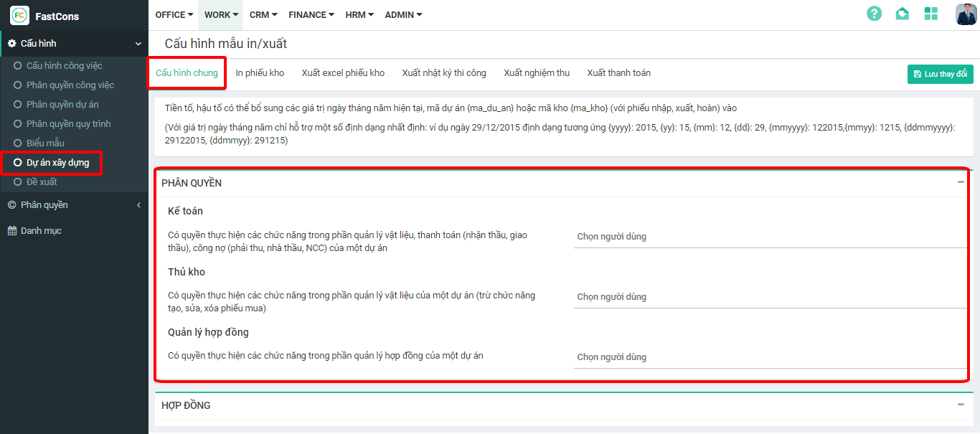Viewport: 980px width, 434px height.
Task: Open the help question mark icon
Action: [x=874, y=14]
